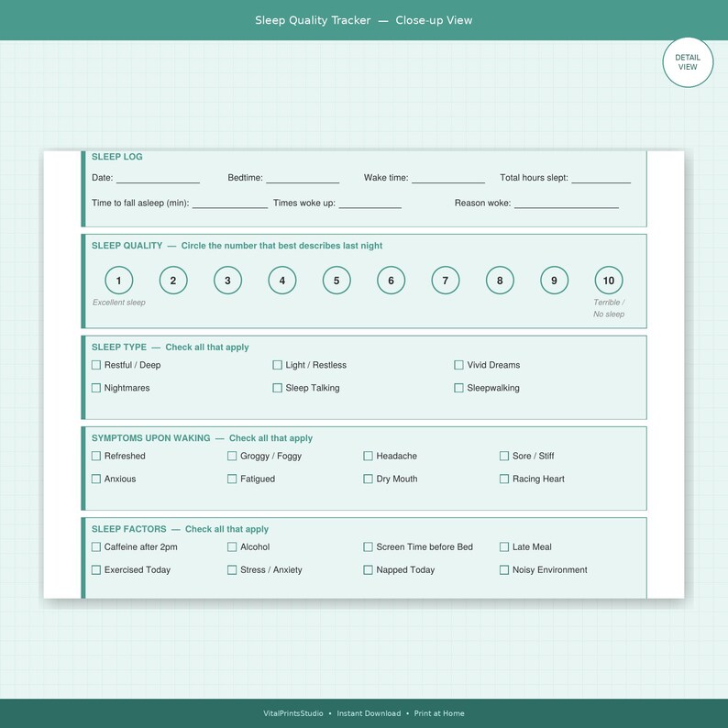
Task: Circle sleep quality number 4
Action: click(282, 281)
